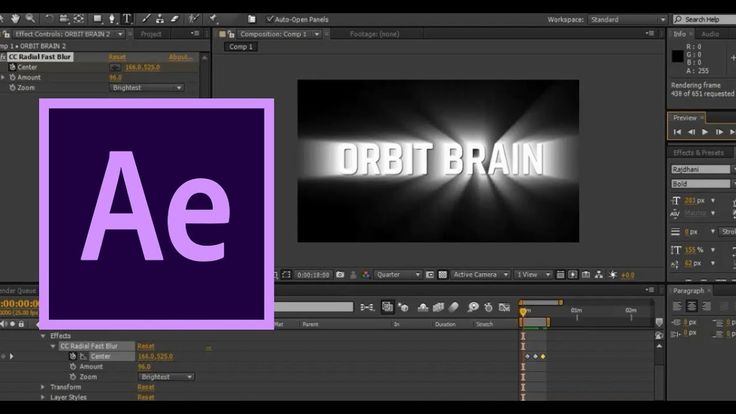Open the Zoom Brightest dropdown in Effect Controls

coord(146,88)
